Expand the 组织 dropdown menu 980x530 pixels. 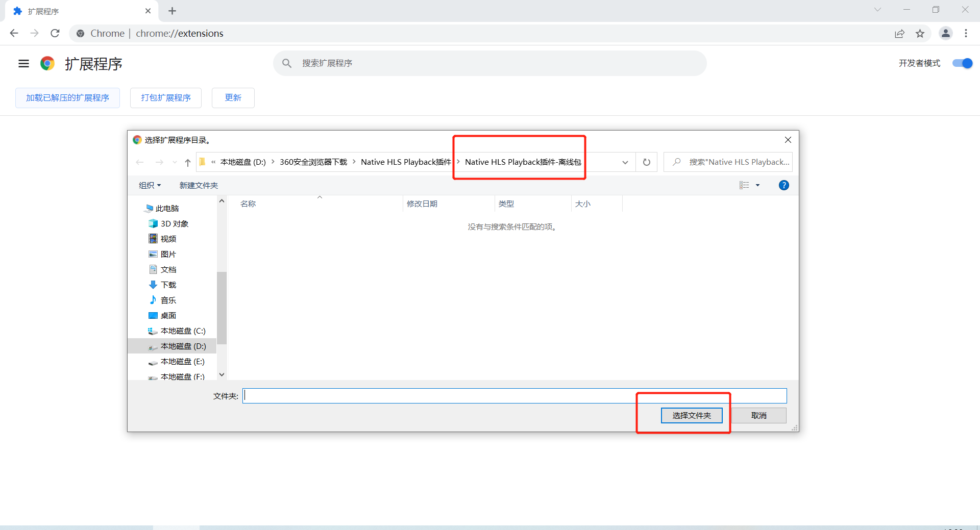[149, 185]
